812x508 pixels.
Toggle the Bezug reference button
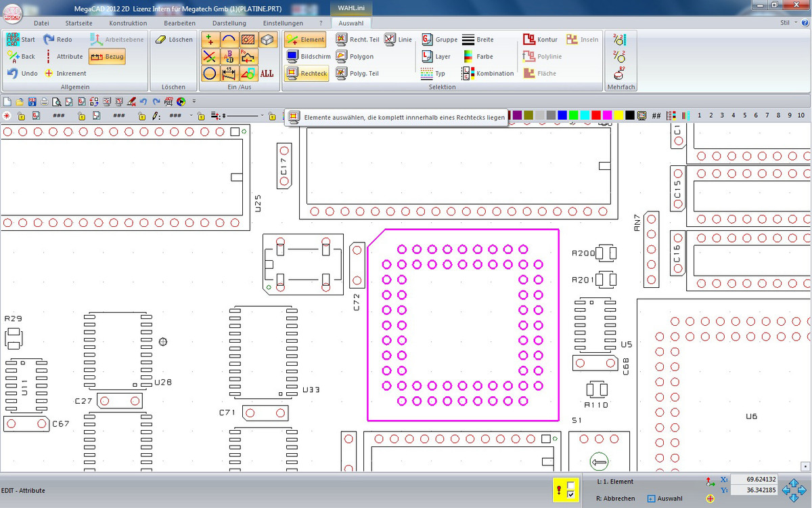pyautogui.click(x=107, y=56)
